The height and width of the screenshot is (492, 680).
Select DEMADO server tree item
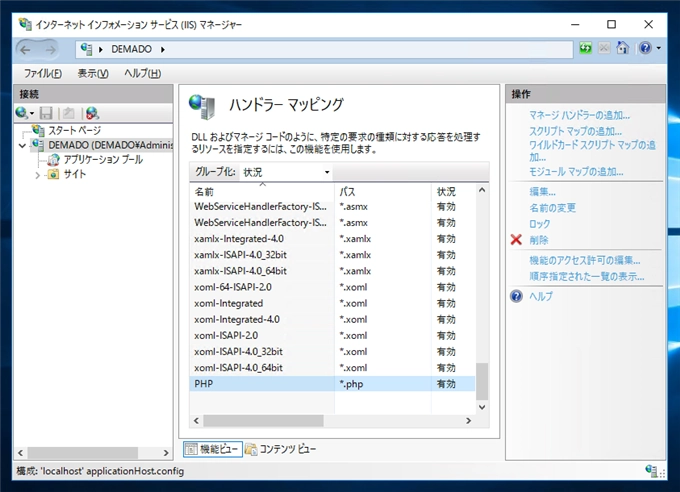(x=111, y=145)
